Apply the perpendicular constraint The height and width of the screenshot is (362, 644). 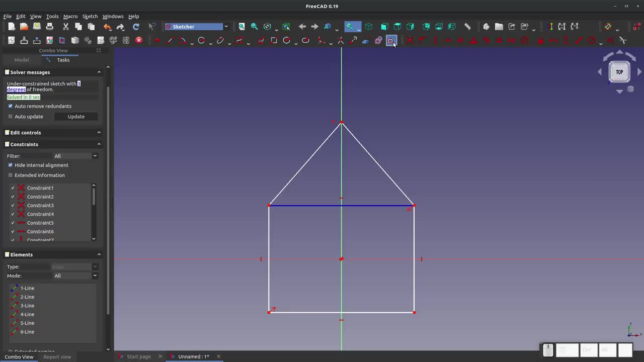[473, 40]
